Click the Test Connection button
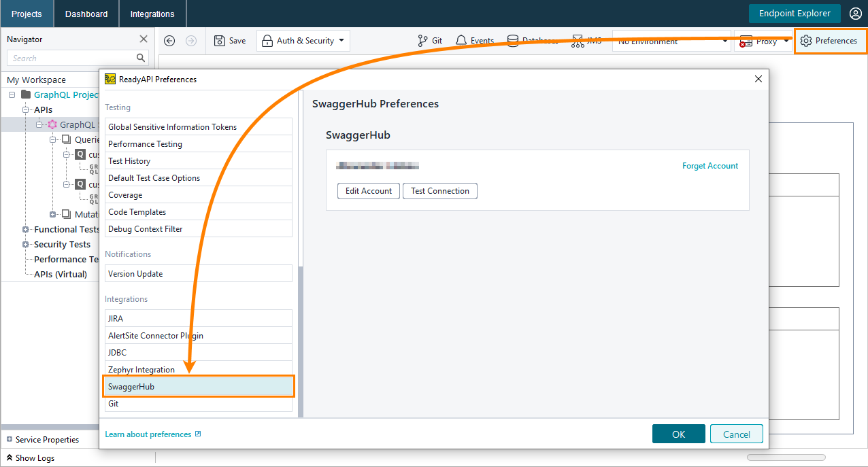Viewport: 868px width, 467px height. click(x=439, y=191)
